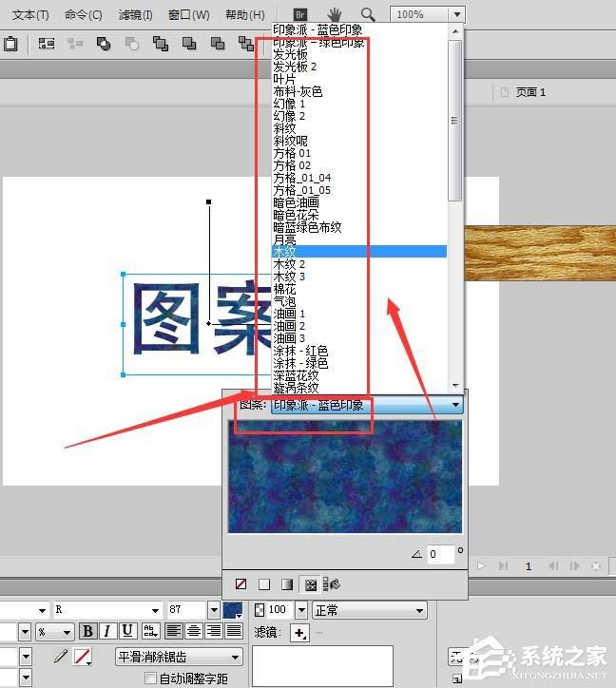Jump to the last frame
The height and width of the screenshot is (688, 616).
pyautogui.click(x=503, y=566)
